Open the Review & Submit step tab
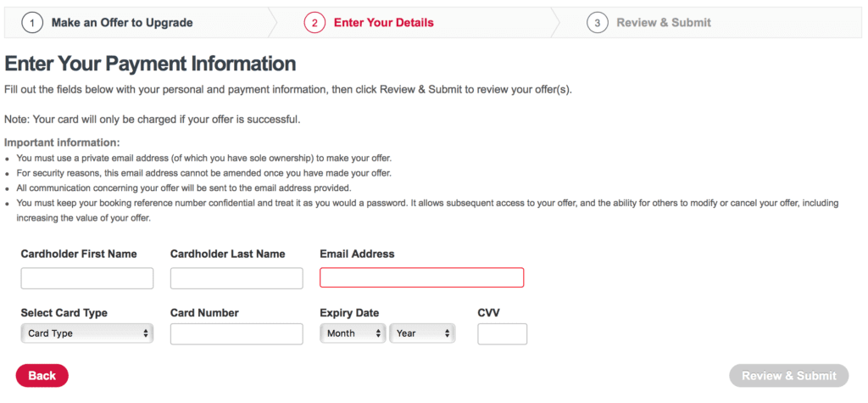 [x=664, y=23]
